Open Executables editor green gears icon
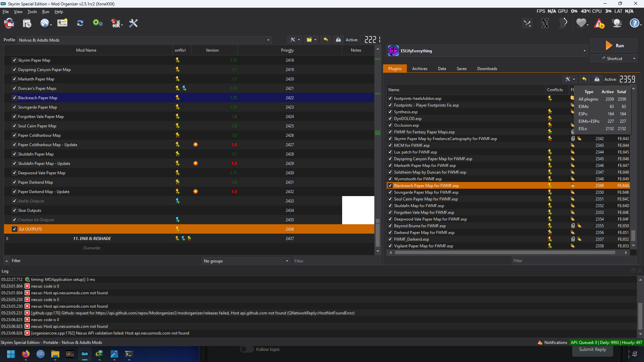This screenshot has width=644, height=362. (98, 23)
